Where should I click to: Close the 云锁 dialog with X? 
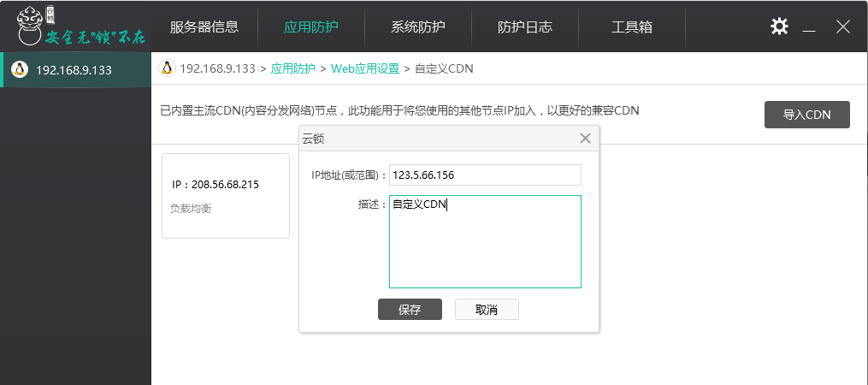pyautogui.click(x=585, y=139)
